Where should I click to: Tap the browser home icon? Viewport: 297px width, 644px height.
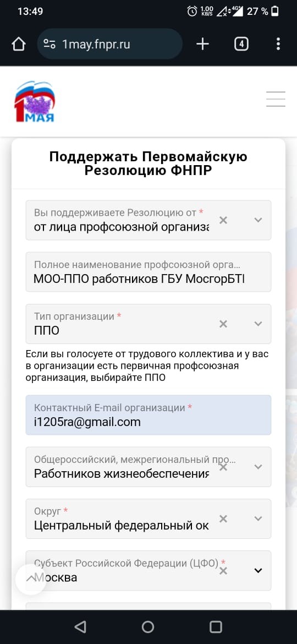pos(19,44)
